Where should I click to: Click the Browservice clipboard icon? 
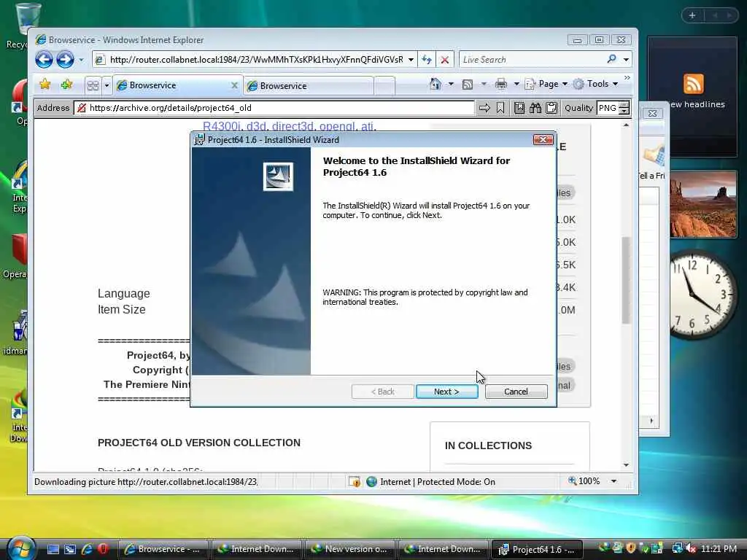551,108
